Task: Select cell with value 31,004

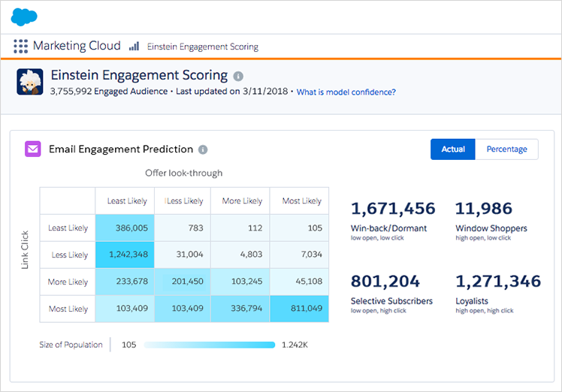Action: click(183, 255)
